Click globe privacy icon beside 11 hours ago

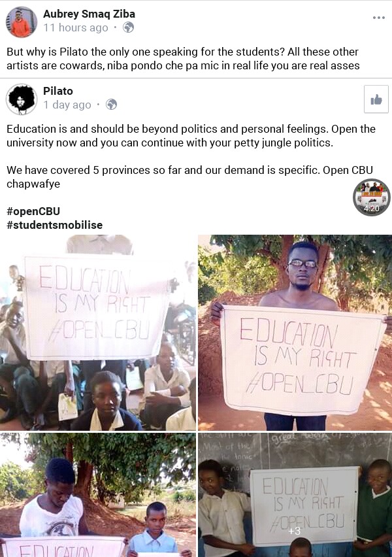click(129, 27)
